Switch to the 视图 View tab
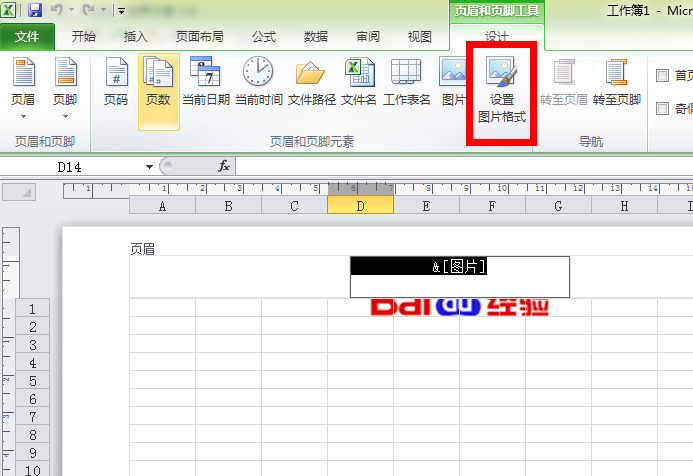This screenshot has width=693, height=476. 419,36
